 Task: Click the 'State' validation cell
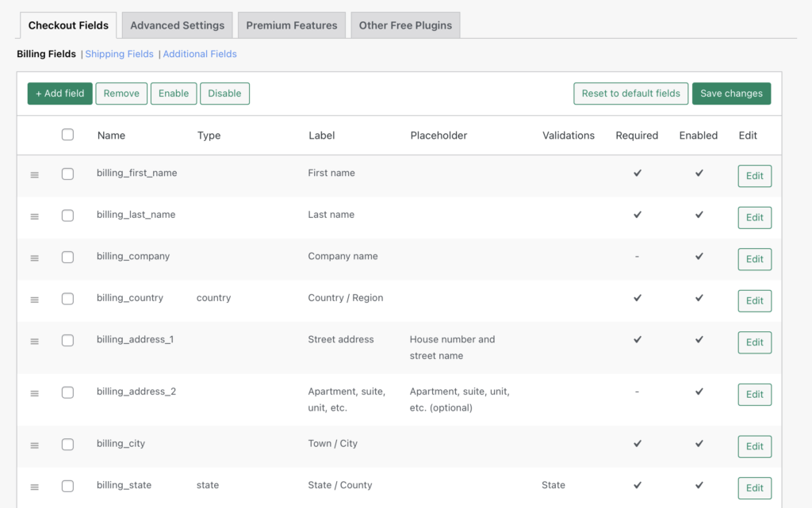pyautogui.click(x=553, y=485)
